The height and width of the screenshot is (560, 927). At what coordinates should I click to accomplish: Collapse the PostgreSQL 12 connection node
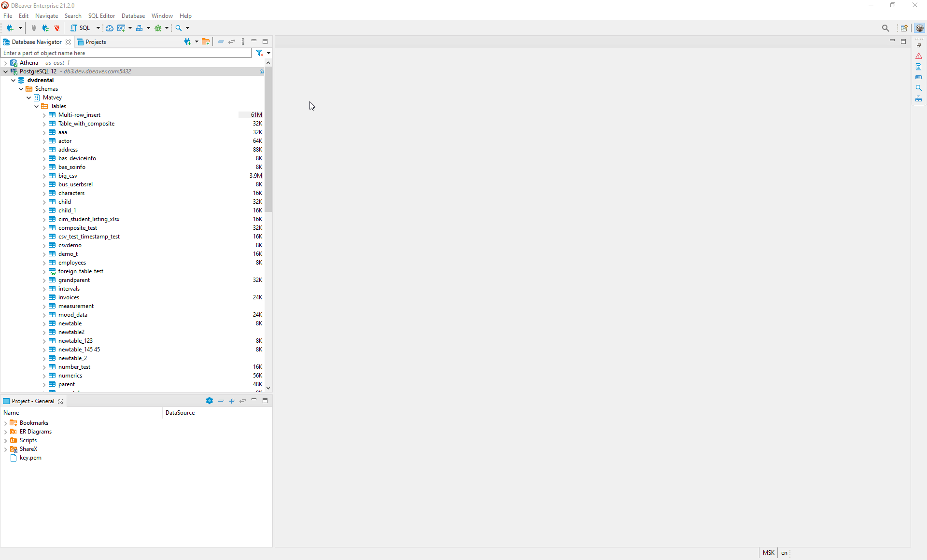(x=5, y=71)
